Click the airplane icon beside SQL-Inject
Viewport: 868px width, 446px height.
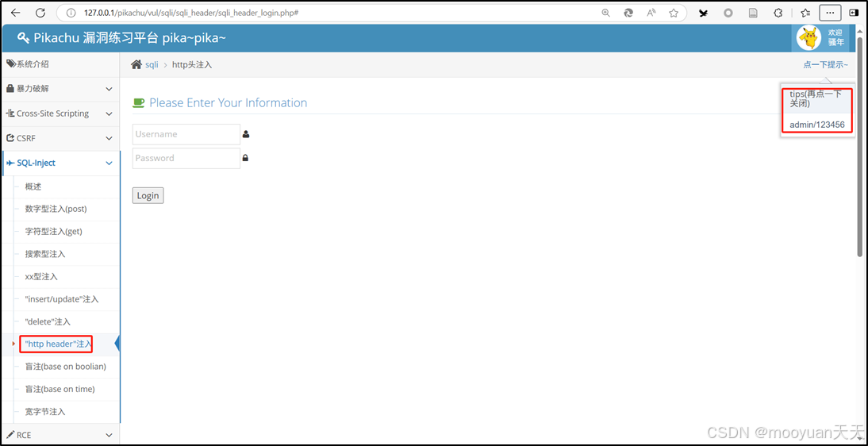click(10, 163)
